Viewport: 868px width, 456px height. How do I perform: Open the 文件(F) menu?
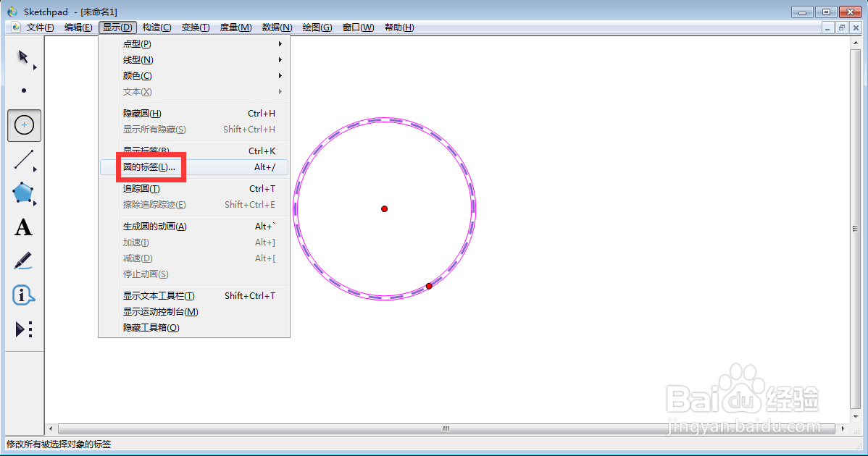pyautogui.click(x=41, y=27)
